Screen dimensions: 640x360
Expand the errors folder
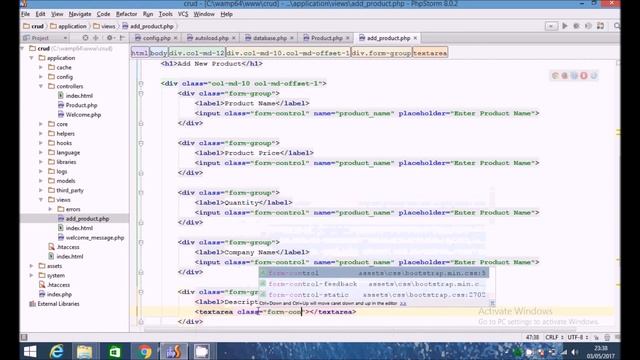[51, 209]
